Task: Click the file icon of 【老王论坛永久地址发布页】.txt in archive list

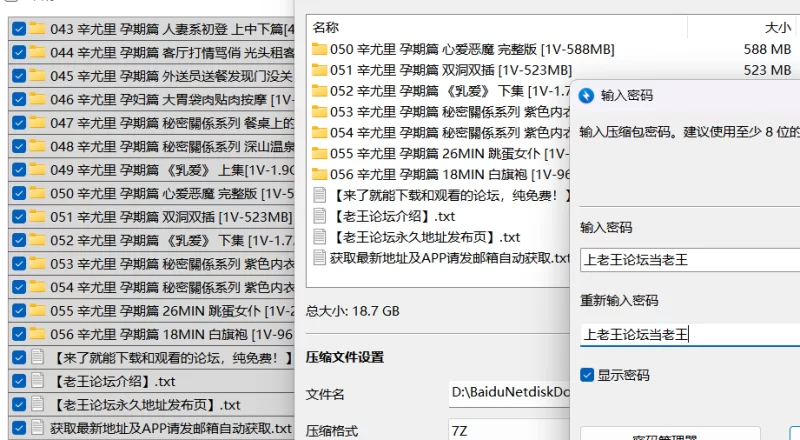Action: pyautogui.click(x=319, y=237)
